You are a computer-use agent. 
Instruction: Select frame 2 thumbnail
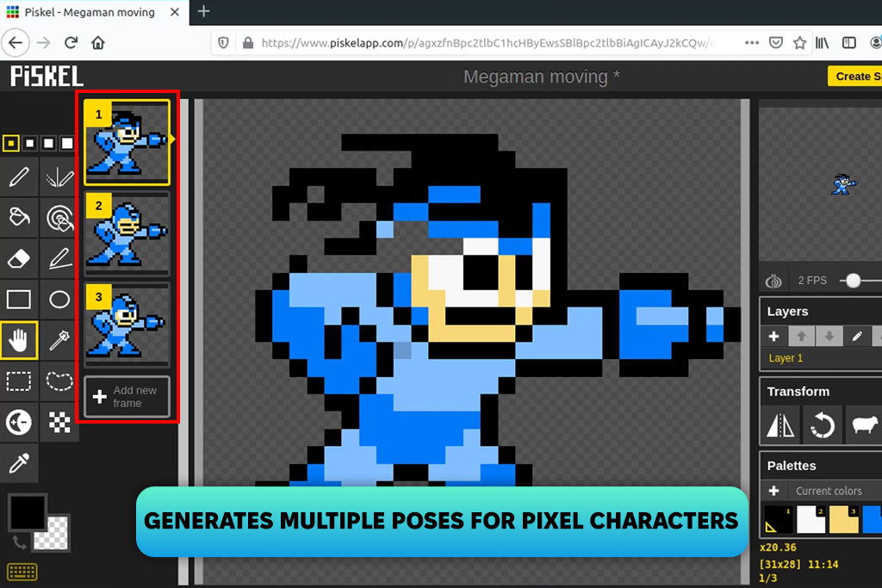coord(127,234)
